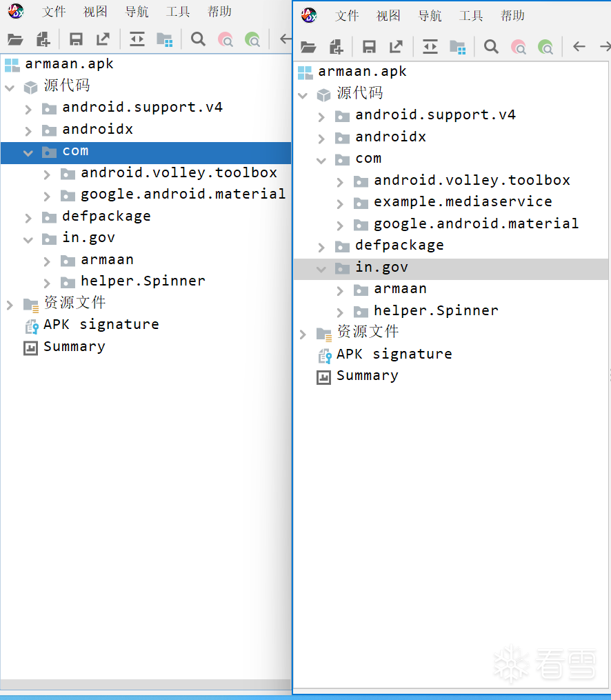Select helper.Spinner package in left tree

[143, 281]
